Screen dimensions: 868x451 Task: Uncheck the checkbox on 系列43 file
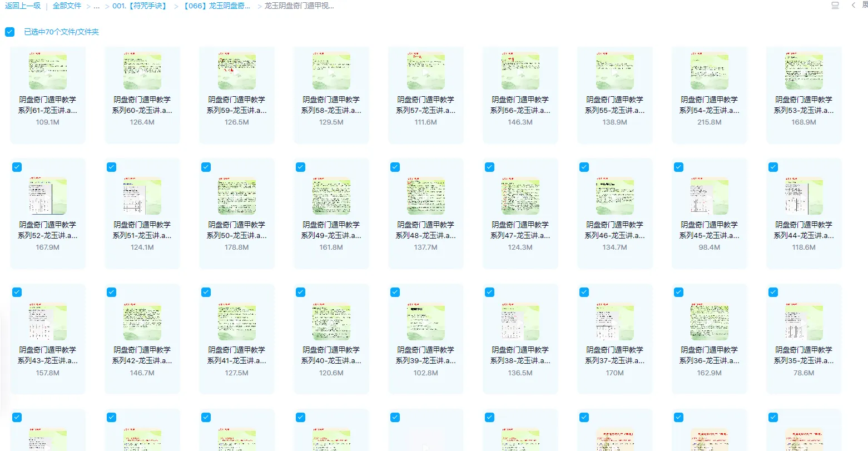[17, 292]
